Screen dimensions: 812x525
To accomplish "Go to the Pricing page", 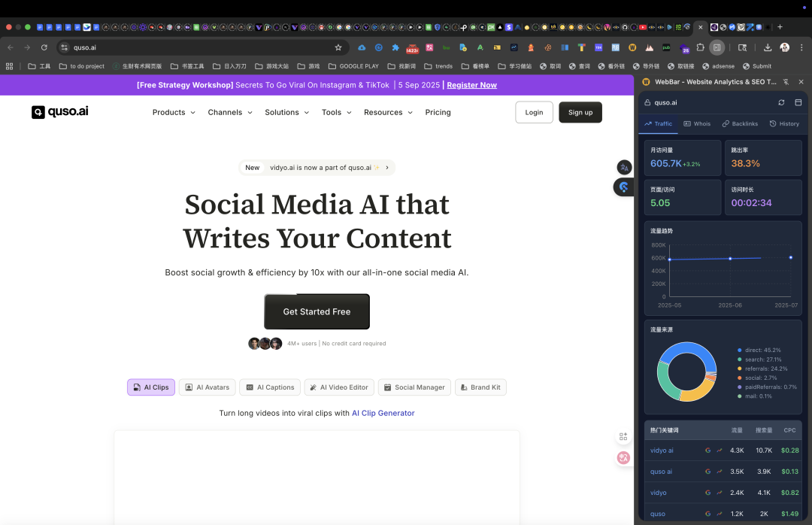I will click(x=438, y=113).
